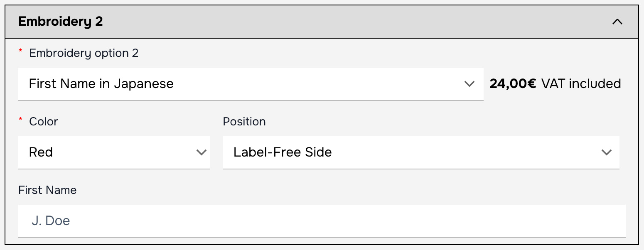Screen dimensions: 644x250
Task: Open the Embroidery option 2 dropdown
Action: (250, 84)
